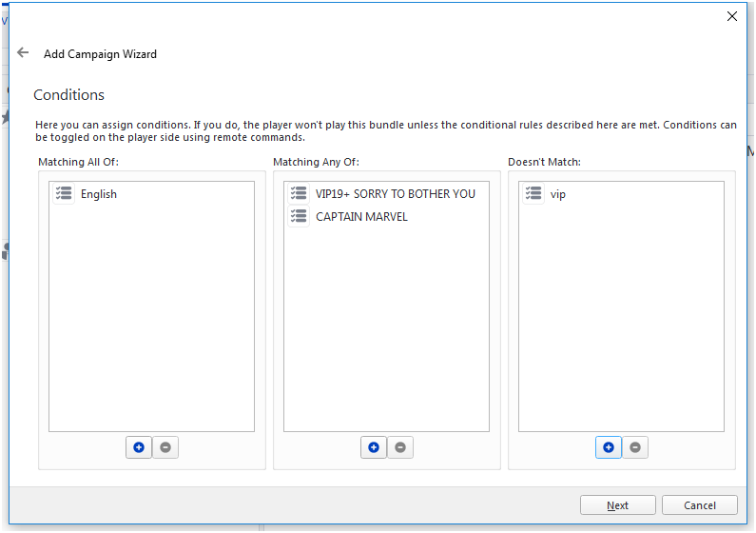Close the wizard dialog window
The image size is (756, 533).
tap(731, 16)
